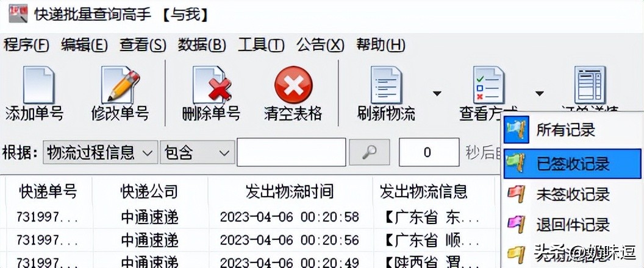Open the 物流过程信息 filter field dropdown
The width and height of the screenshot is (644, 268).
click(101, 153)
